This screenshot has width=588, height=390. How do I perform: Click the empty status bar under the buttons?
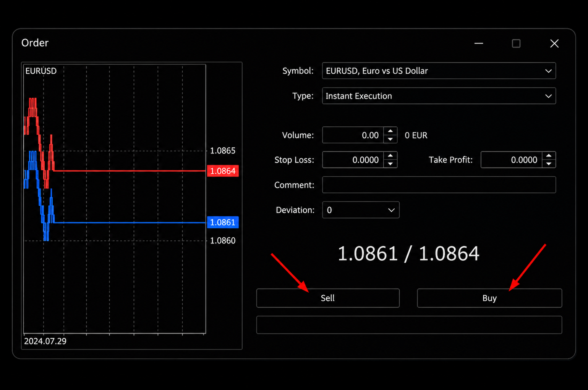pos(409,325)
